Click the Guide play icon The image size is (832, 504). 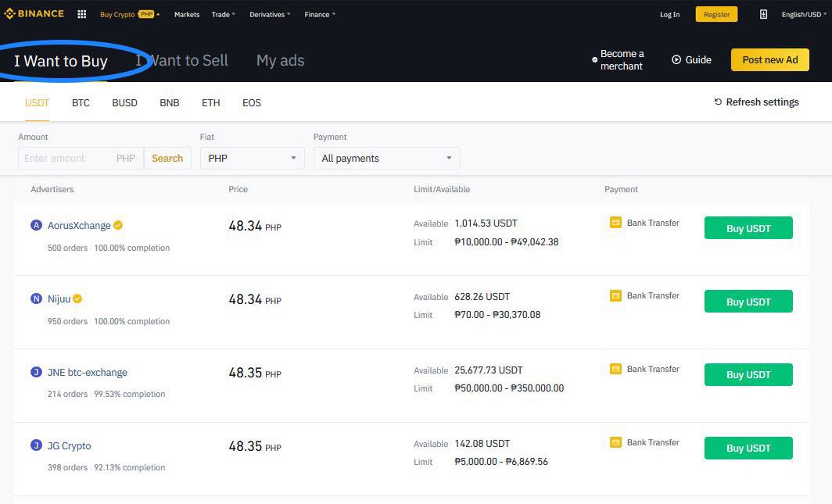tap(676, 60)
